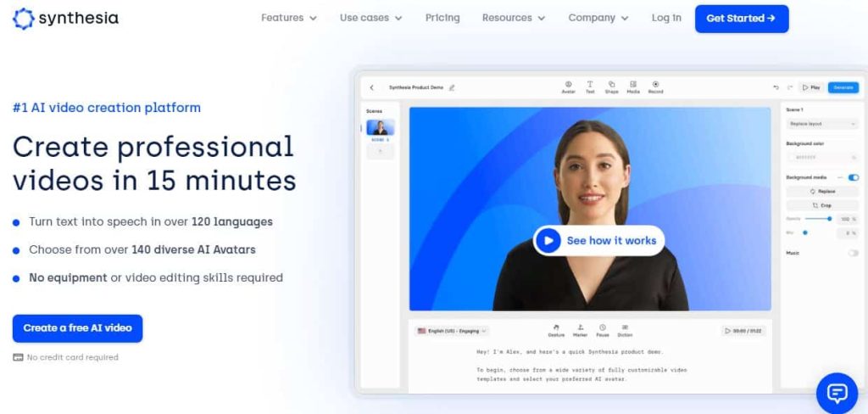The width and height of the screenshot is (868, 414).
Task: Insert a Gesture in the script
Action: click(x=556, y=330)
